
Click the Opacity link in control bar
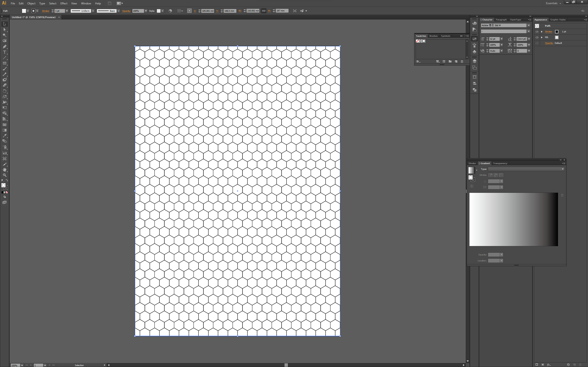(126, 11)
